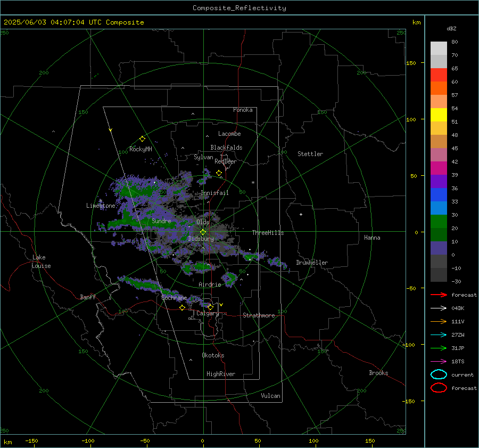Click the Hanna city label
Viewport: 479px width, 448px height.
(372, 238)
